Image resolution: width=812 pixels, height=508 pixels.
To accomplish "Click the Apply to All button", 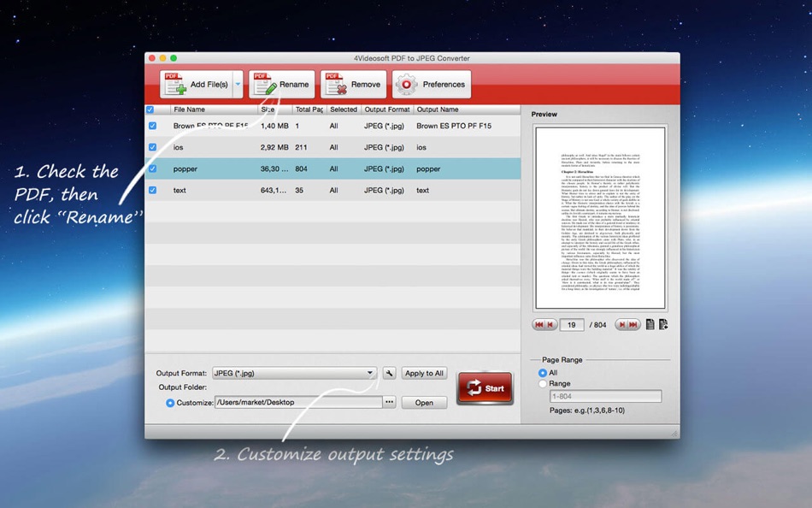I will click(x=424, y=373).
